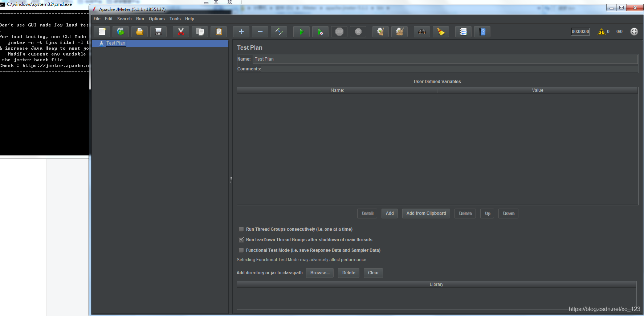The image size is (644, 316).
Task: Click the Library column header
Action: click(436, 284)
